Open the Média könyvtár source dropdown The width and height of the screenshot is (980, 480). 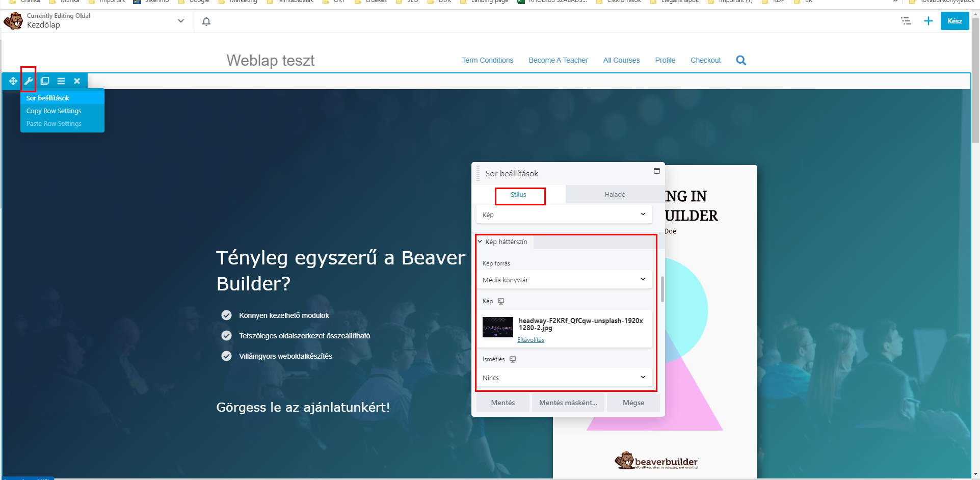564,280
